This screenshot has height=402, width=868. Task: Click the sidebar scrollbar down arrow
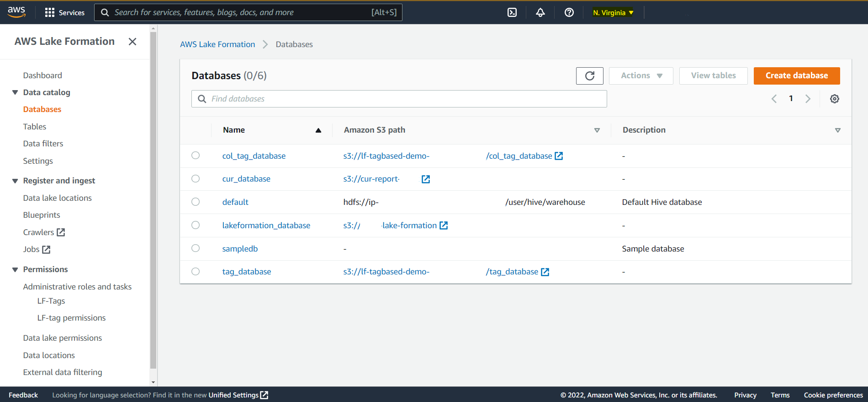(153, 382)
